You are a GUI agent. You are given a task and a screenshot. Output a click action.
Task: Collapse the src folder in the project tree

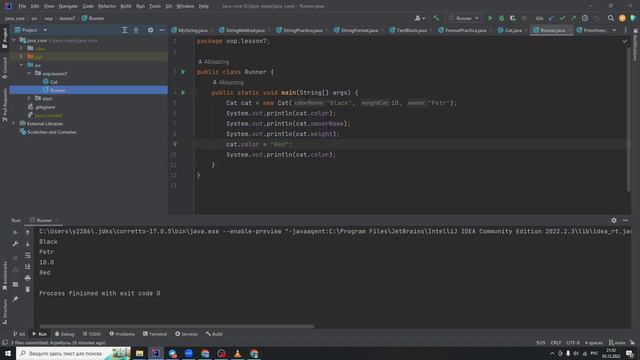point(21,65)
